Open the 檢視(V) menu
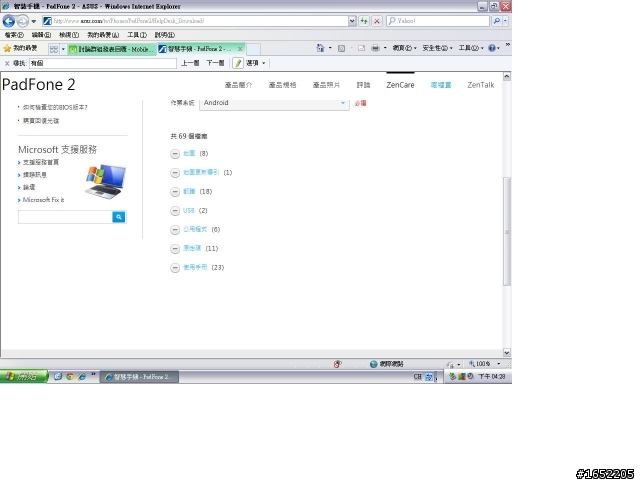 [69, 35]
